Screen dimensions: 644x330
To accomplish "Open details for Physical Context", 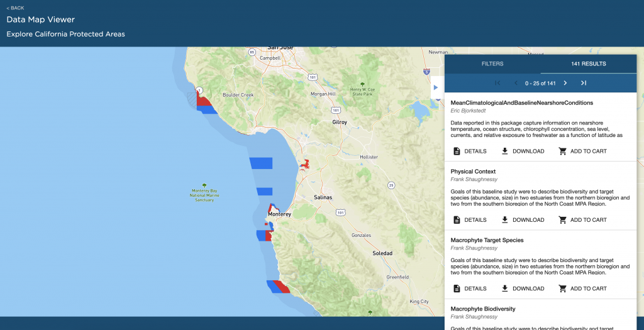I will coord(470,220).
